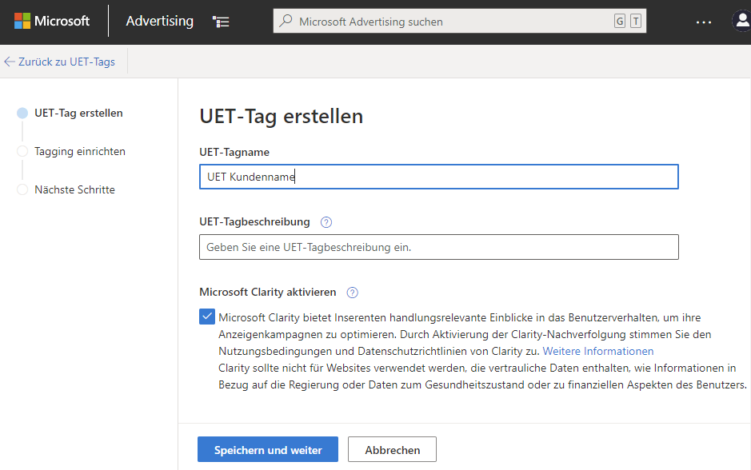Click the Microsoft Clarity aktivieren label
751x470 pixels.
click(268, 292)
